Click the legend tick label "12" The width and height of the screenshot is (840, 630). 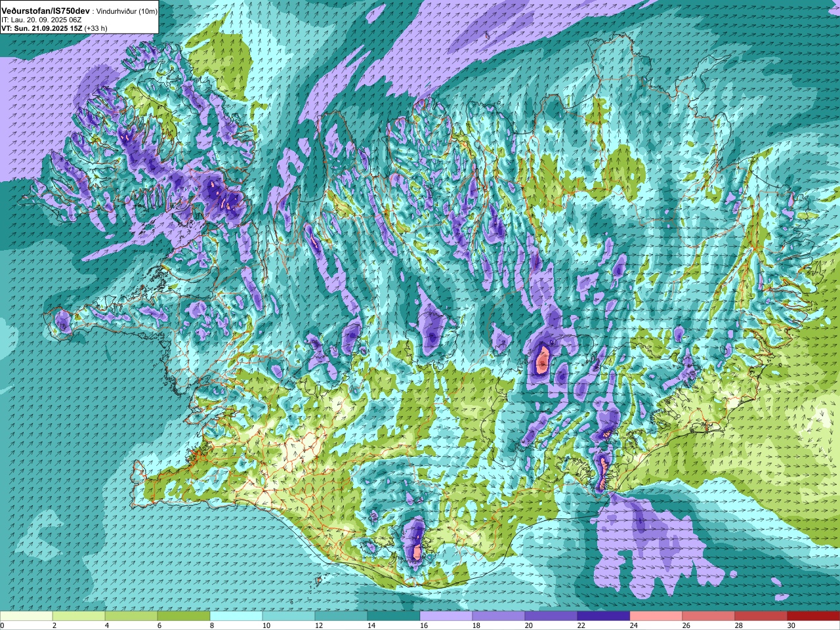[318, 625]
